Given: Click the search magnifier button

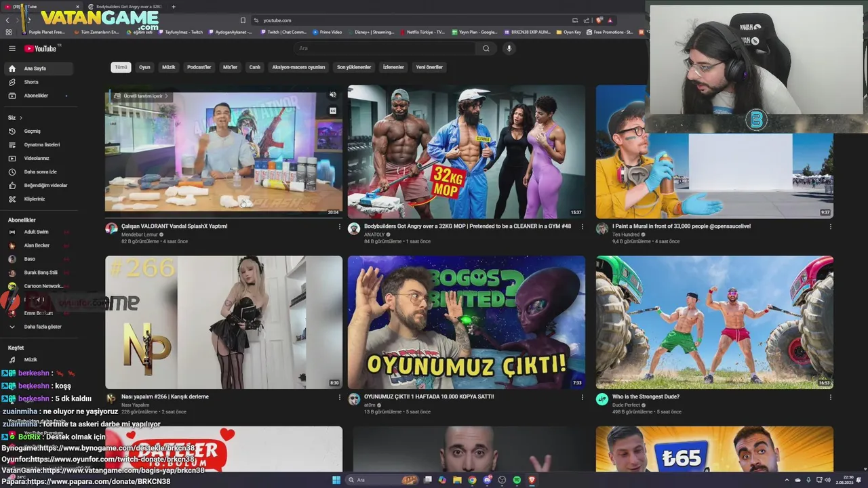Looking at the screenshot, I should coord(486,48).
